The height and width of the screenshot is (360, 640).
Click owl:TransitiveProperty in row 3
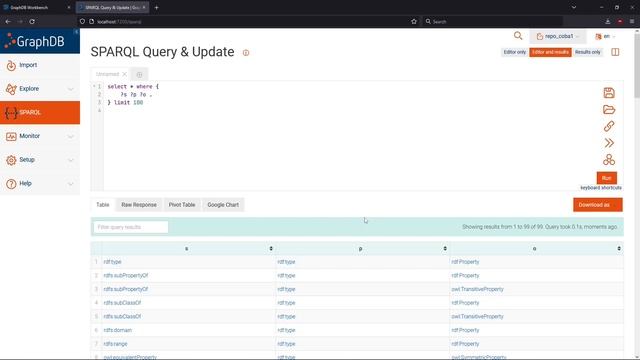tap(477, 289)
